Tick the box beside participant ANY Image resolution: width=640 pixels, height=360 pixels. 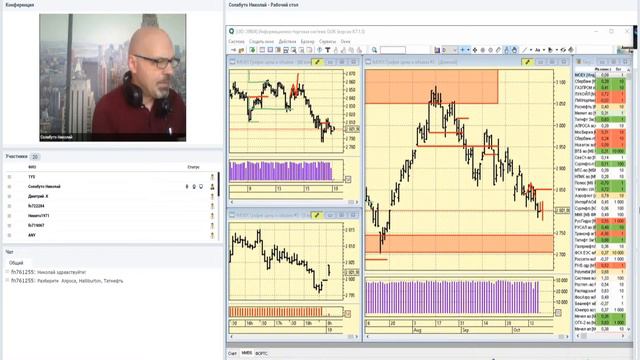coord(9,236)
